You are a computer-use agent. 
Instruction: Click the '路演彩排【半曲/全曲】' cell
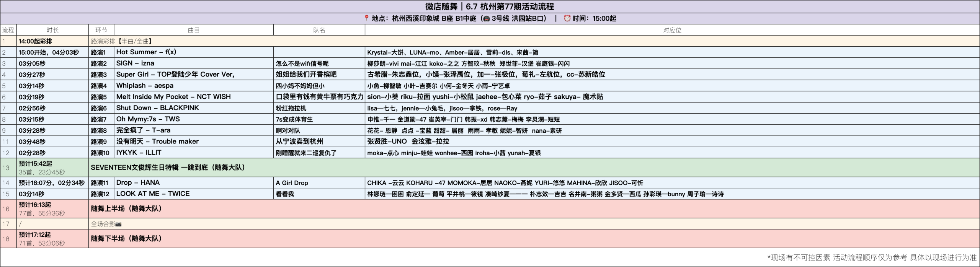coord(534,41)
